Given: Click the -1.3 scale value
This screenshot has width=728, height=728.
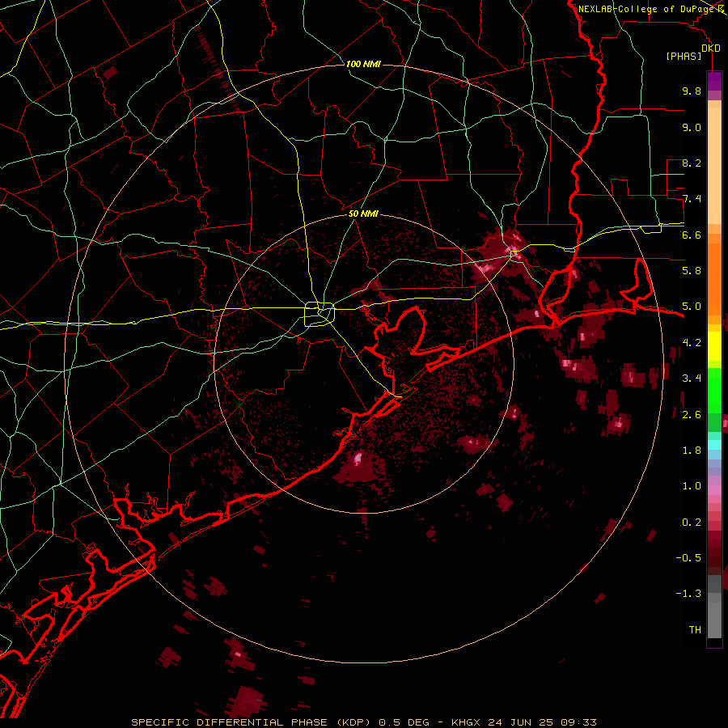Looking at the screenshot, I should (688, 594).
